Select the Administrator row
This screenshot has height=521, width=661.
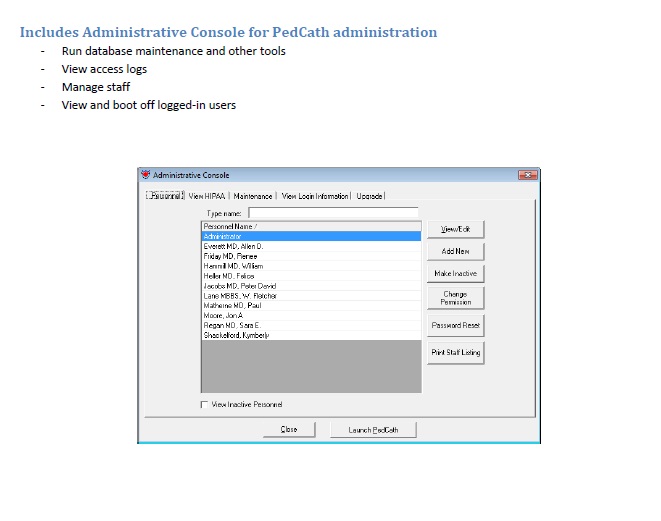[x=312, y=236]
